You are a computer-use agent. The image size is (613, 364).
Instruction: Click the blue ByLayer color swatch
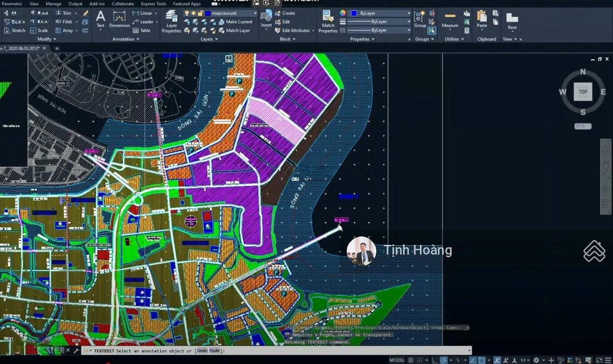[354, 13]
